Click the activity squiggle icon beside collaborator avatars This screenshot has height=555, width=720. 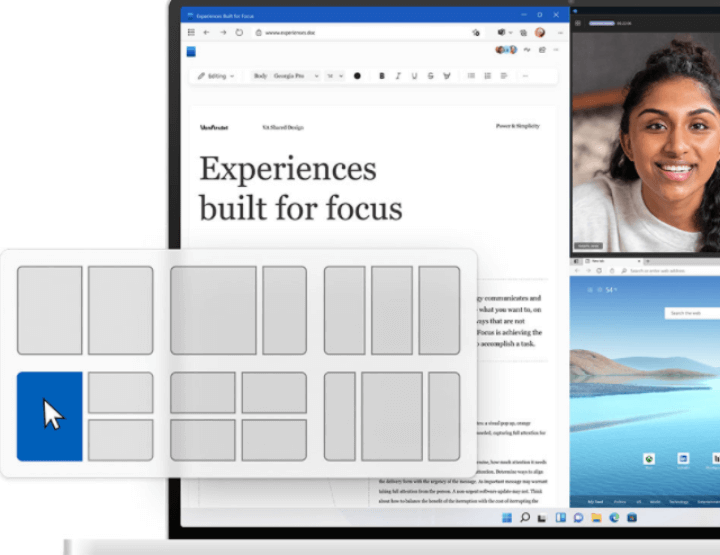pos(527,50)
